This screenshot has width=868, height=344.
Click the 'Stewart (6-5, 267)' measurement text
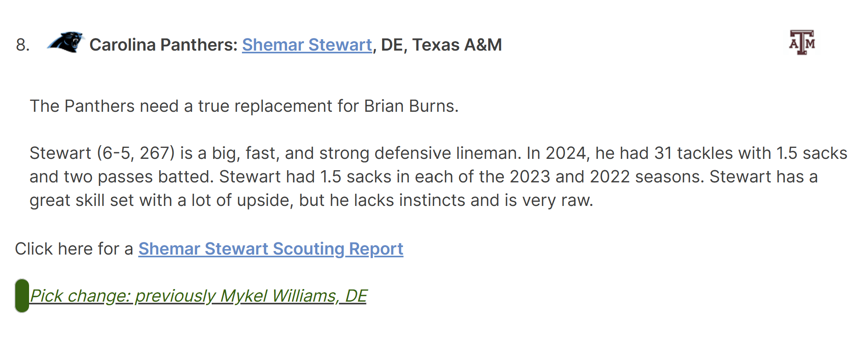coord(102,153)
